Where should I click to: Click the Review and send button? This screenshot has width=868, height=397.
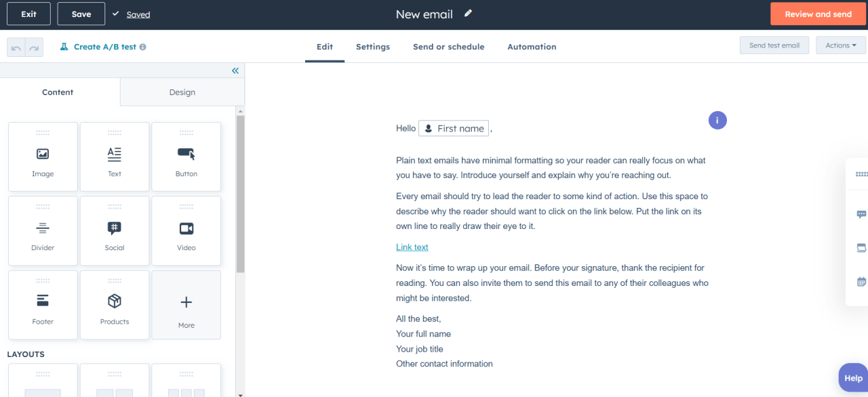(x=818, y=14)
